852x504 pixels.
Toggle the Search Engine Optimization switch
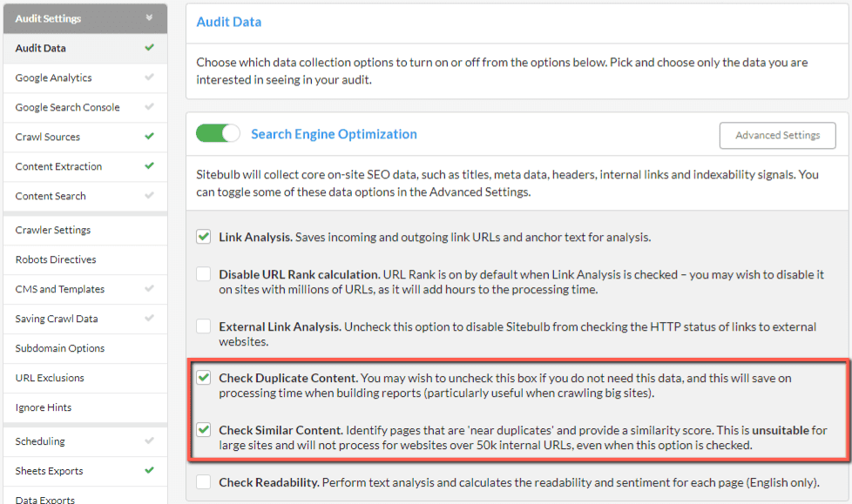coord(218,133)
